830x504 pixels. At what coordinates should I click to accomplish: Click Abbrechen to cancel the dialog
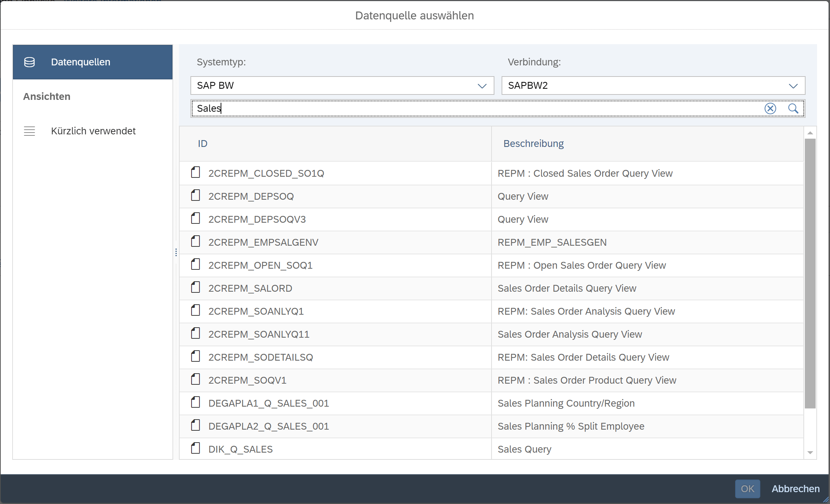(796, 489)
